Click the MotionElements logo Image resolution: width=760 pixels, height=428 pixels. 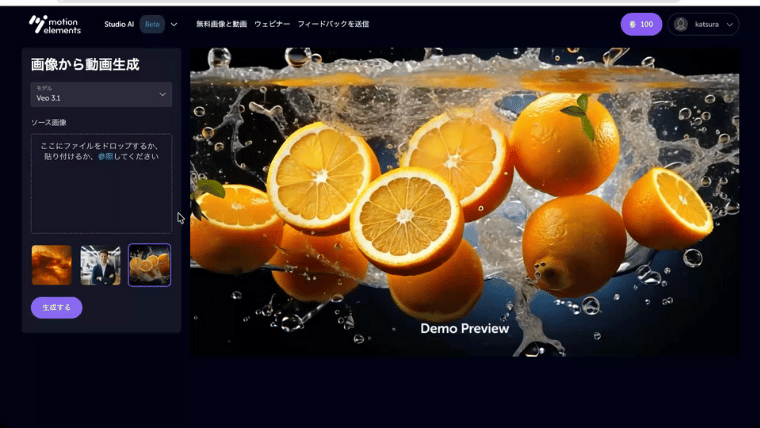56,23
